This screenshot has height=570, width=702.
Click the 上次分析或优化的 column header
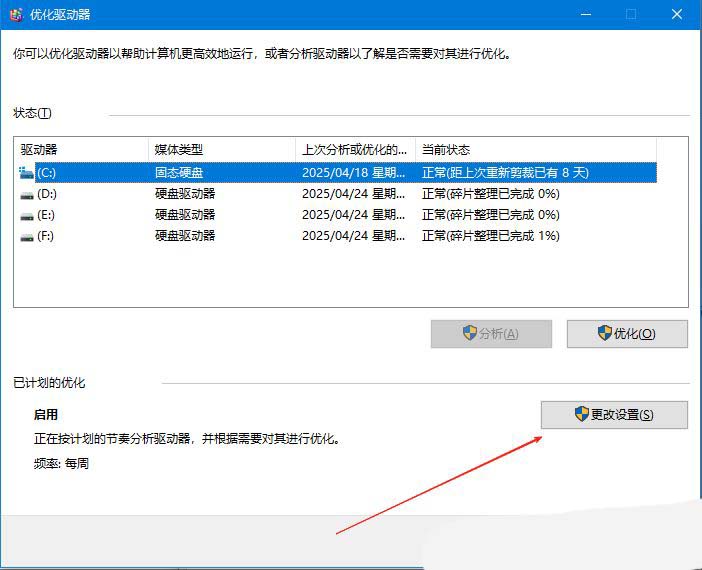coord(355,149)
